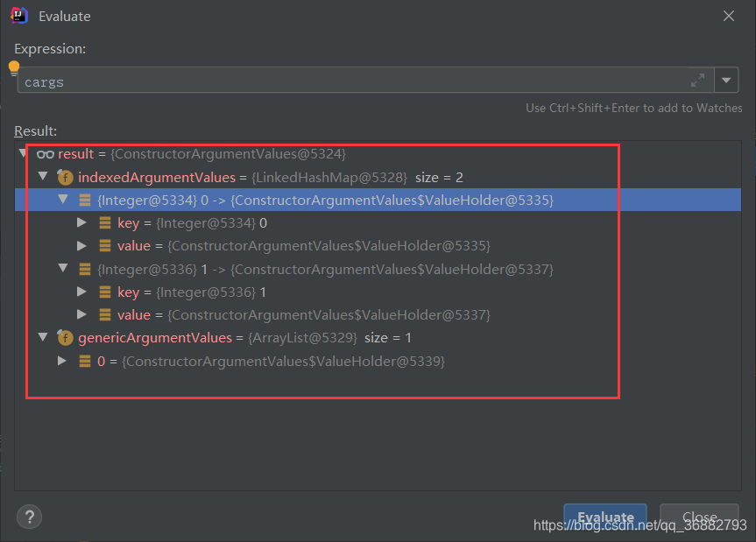Click the icon beside value ValueHolder@5337
Viewport: 756px width, 542px height.
[x=105, y=314]
